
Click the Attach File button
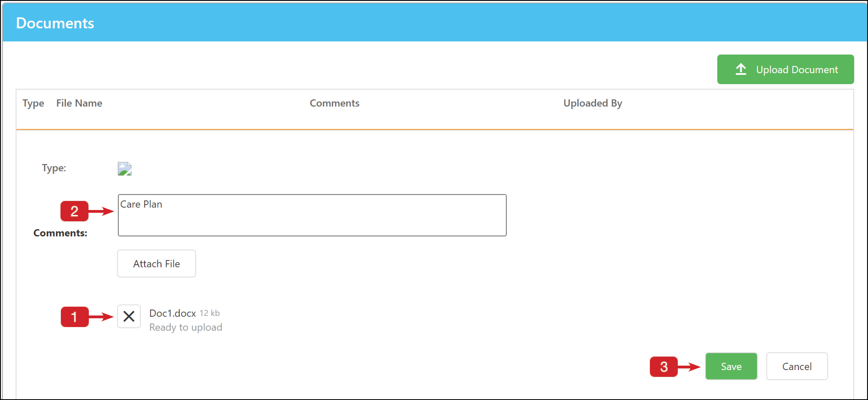156,263
